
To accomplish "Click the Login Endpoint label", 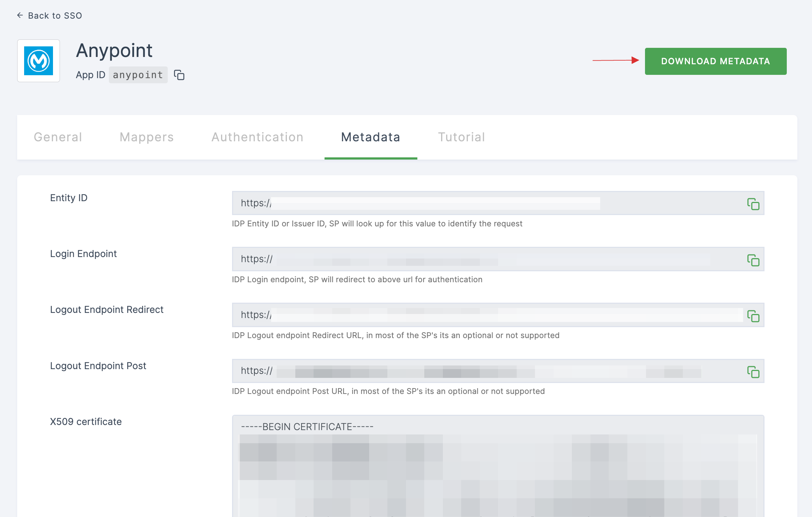I will (83, 254).
